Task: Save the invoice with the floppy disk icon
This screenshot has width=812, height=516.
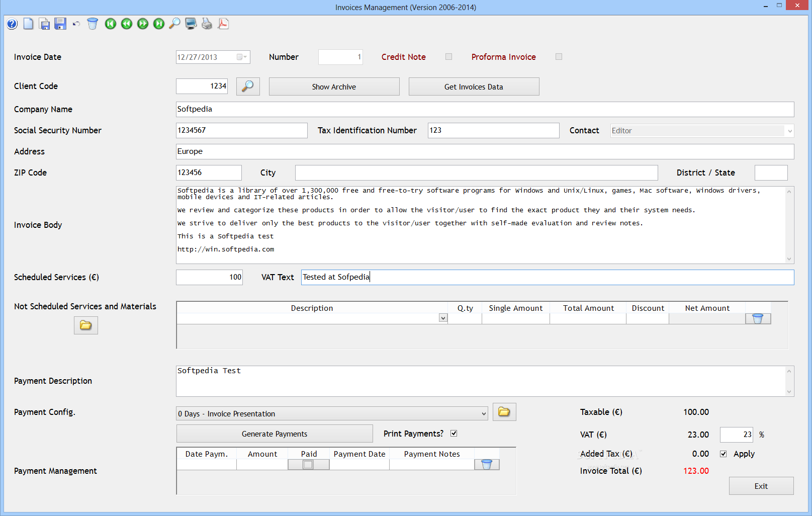Action: (x=60, y=24)
